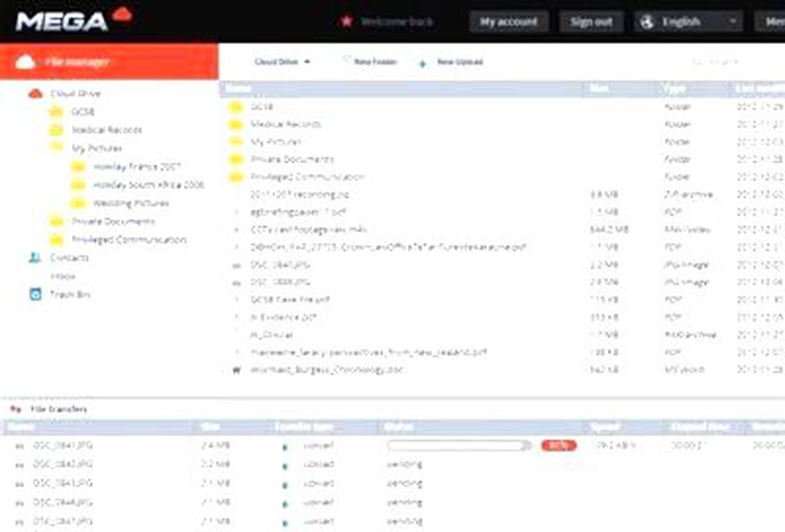
Task: Click the globe icon in the language selector
Action: [x=648, y=22]
